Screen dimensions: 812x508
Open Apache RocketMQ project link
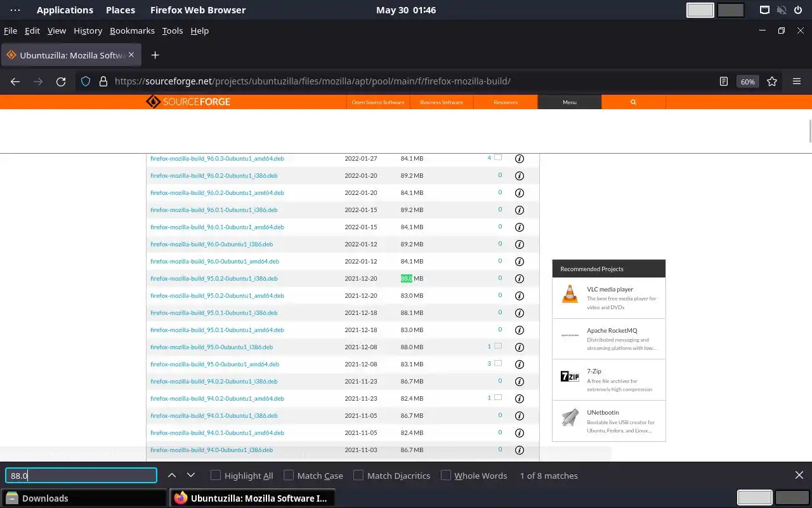point(612,331)
